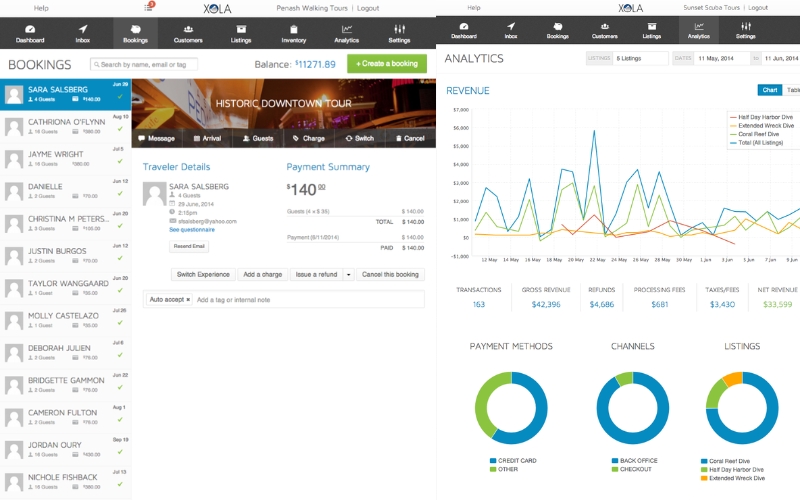Select Deborah Julien booking row
Screen dimensions: 800x500
pyautogui.click(x=65, y=353)
